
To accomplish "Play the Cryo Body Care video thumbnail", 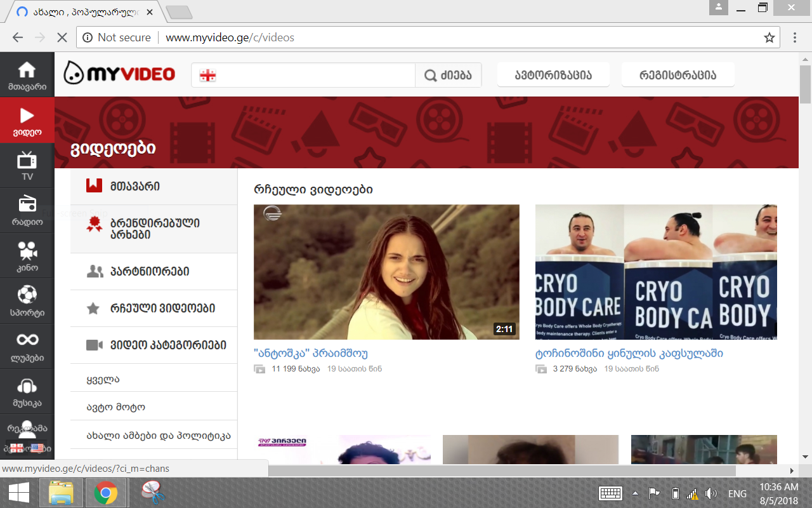I will click(x=656, y=272).
